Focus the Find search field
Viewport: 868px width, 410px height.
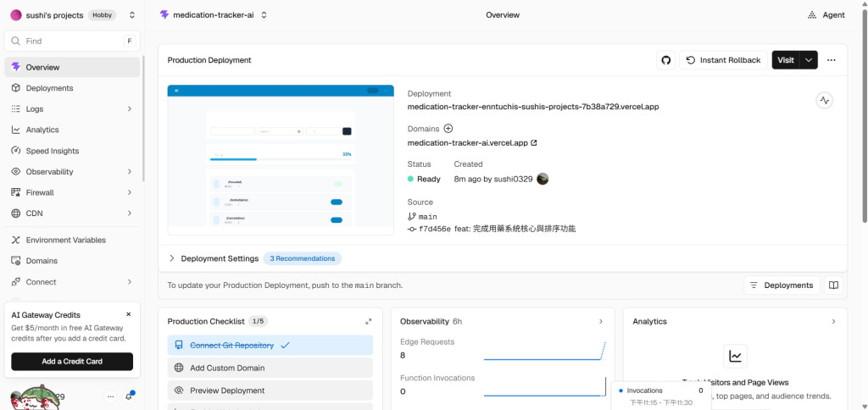tap(73, 41)
